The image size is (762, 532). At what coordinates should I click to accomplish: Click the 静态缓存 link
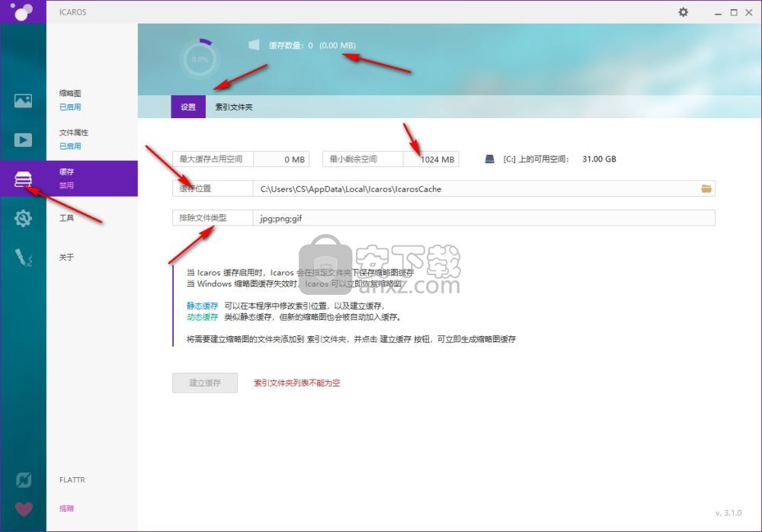202,306
